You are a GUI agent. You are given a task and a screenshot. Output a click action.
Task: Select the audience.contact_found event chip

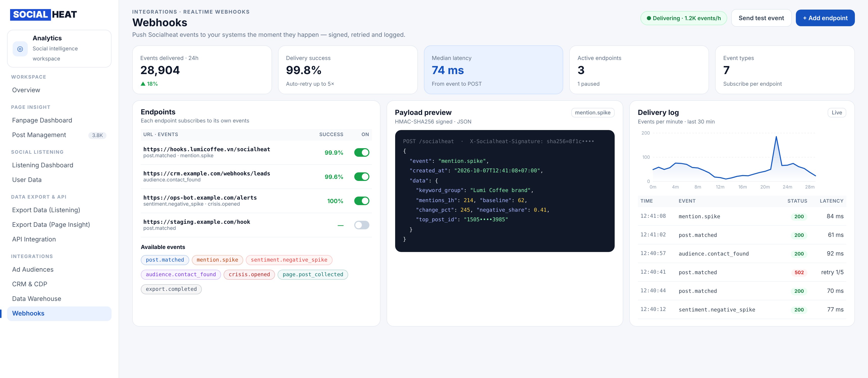click(181, 275)
